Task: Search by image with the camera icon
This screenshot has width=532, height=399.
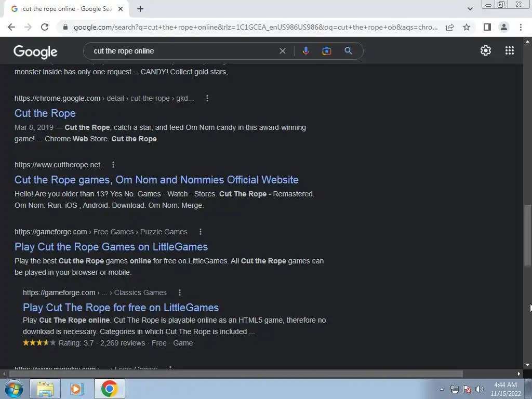Action: point(326,51)
